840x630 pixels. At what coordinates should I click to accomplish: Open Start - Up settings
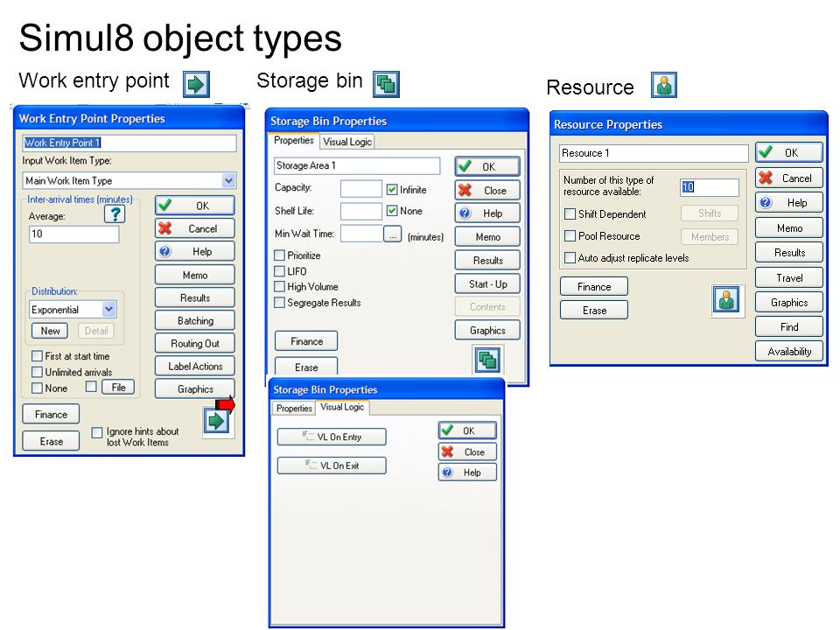487,284
